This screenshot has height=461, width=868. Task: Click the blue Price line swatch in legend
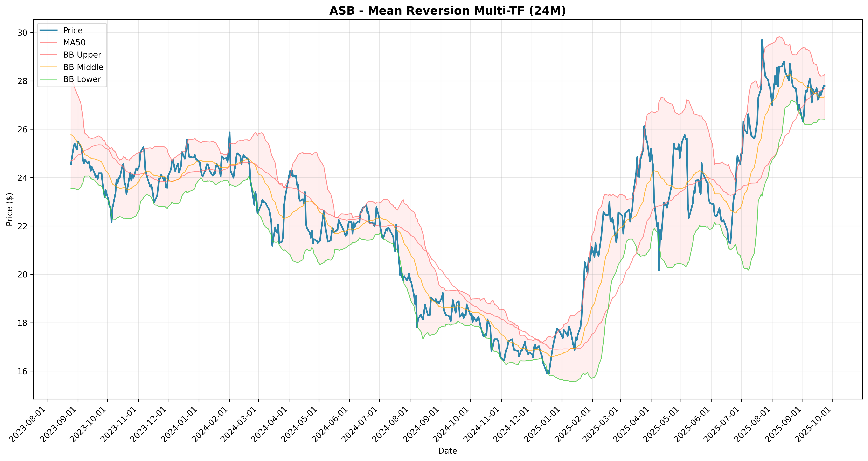click(x=49, y=30)
